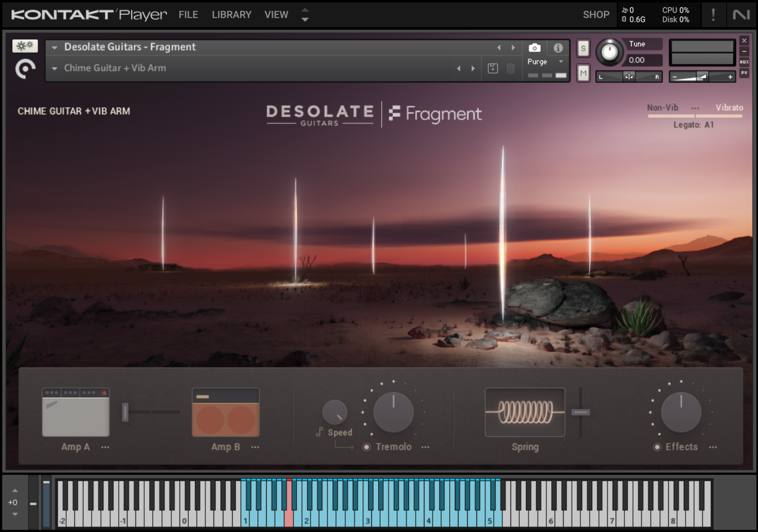Click the Tune value field 0.00
The height and width of the screenshot is (532, 758).
pyautogui.click(x=644, y=60)
